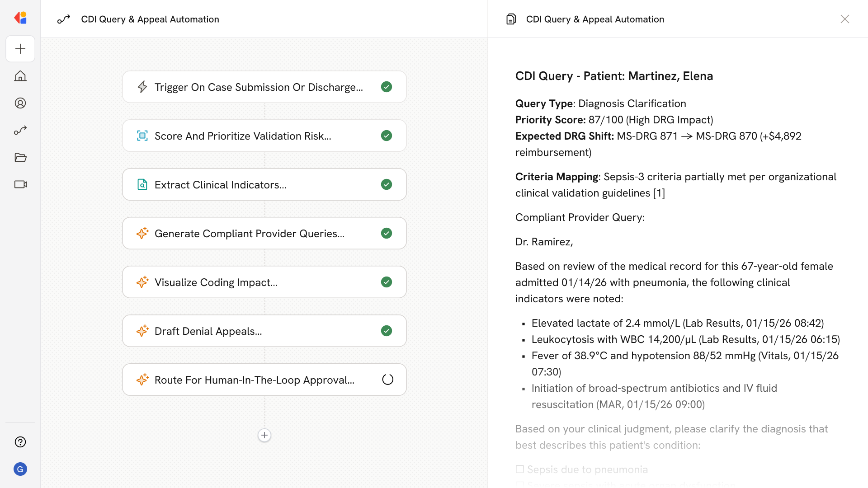Check the Sepsis due to pneumonia checkbox
Viewport: 868px width, 488px height.
pos(520,469)
